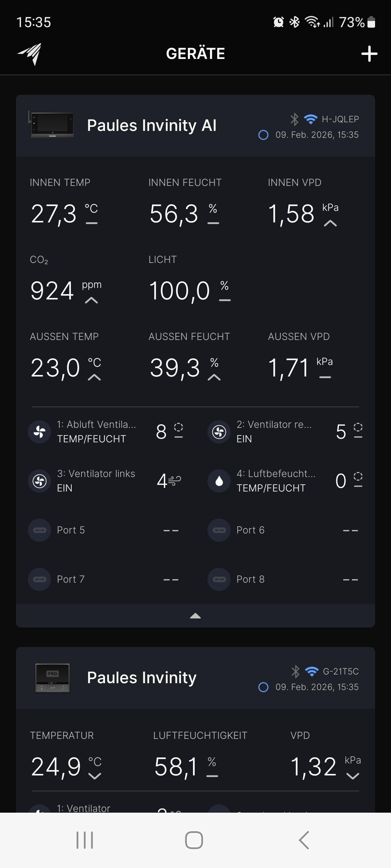Collapse the Paules Invinity AI card
The width and height of the screenshot is (391, 868).
click(x=195, y=616)
